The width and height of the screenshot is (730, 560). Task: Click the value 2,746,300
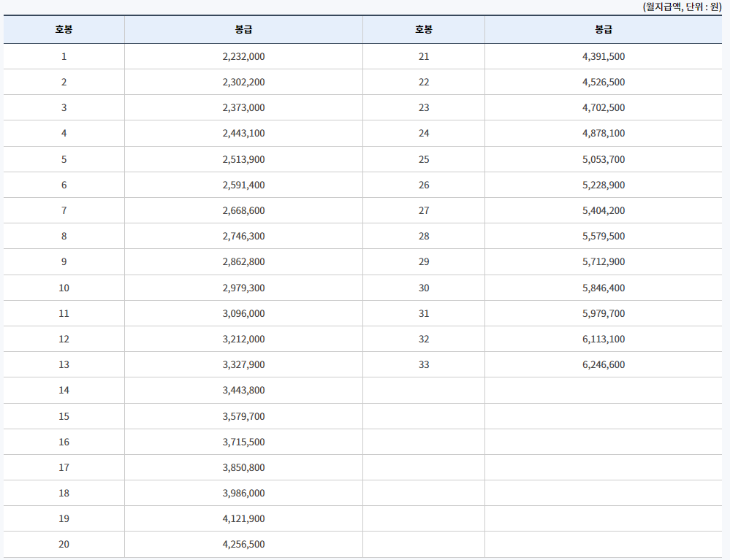[243, 237]
